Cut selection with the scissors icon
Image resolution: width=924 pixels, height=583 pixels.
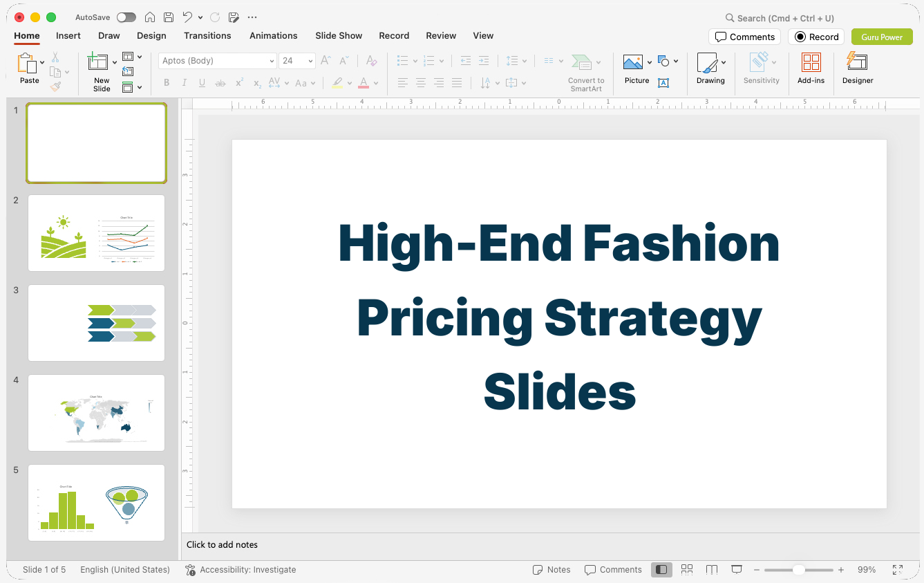click(55, 57)
